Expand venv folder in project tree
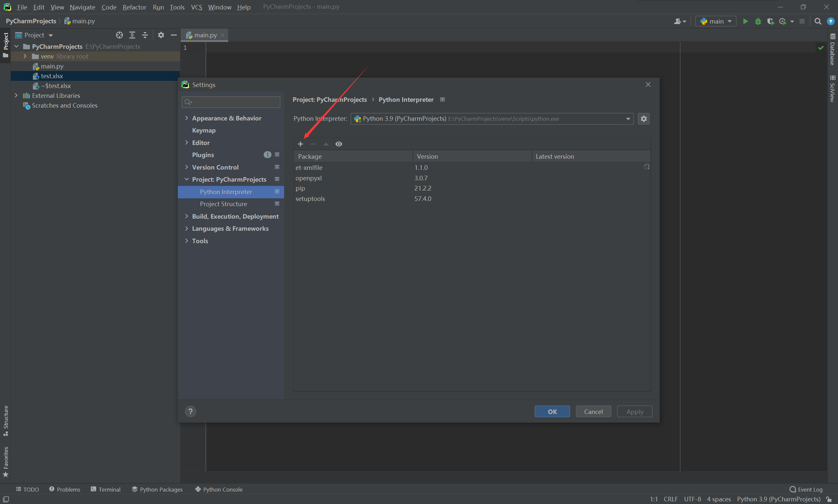838x504 pixels. click(x=25, y=56)
